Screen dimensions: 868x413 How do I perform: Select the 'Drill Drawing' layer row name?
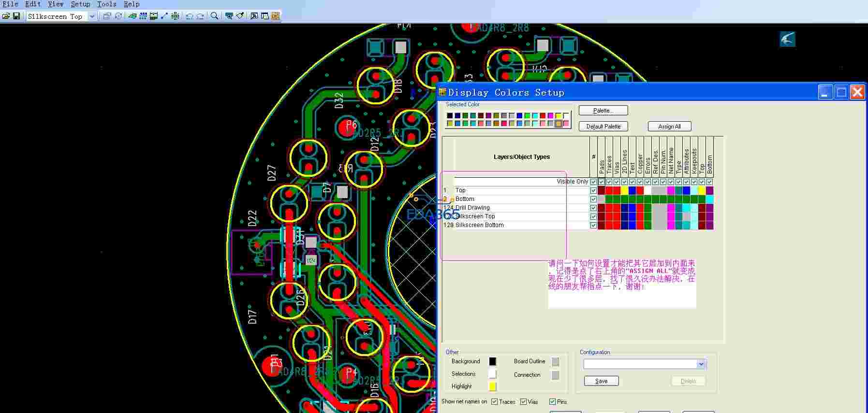click(472, 208)
